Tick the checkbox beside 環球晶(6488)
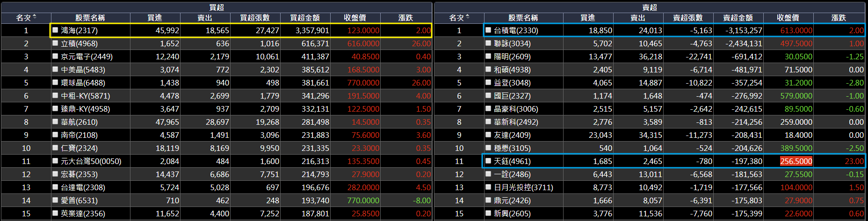 [x=56, y=82]
